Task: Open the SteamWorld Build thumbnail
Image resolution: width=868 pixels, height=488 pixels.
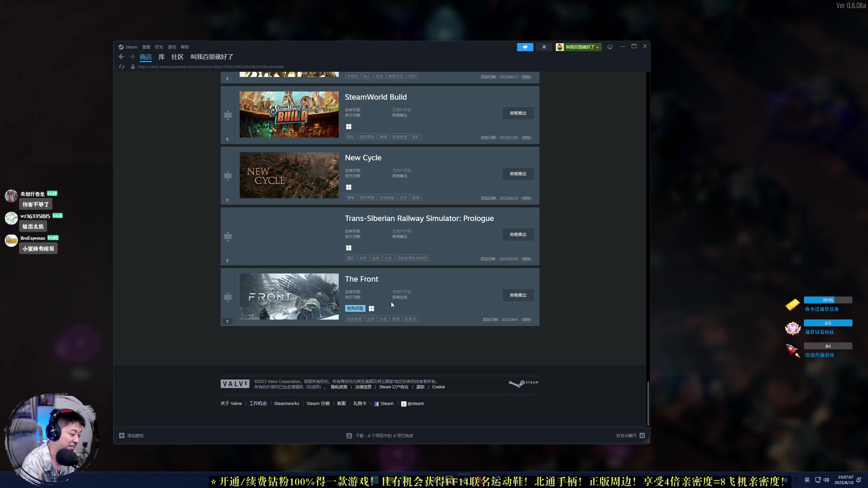Action: click(x=289, y=115)
